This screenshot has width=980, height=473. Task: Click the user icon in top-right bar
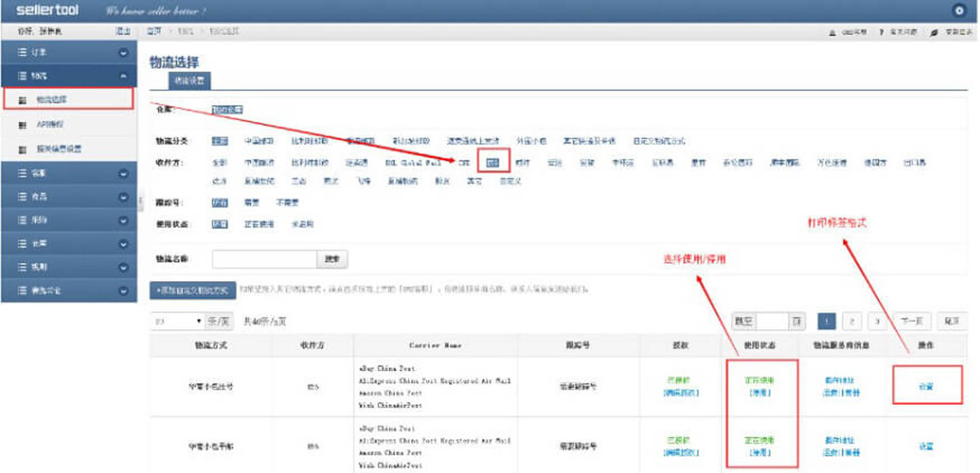[x=832, y=32]
